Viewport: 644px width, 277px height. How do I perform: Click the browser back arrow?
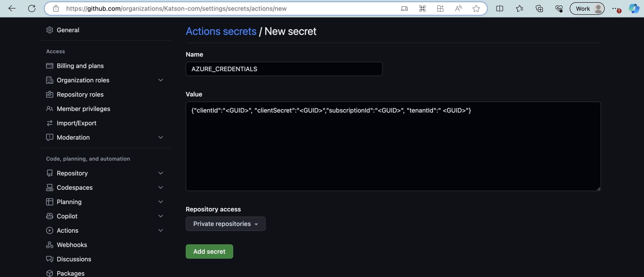click(x=12, y=9)
